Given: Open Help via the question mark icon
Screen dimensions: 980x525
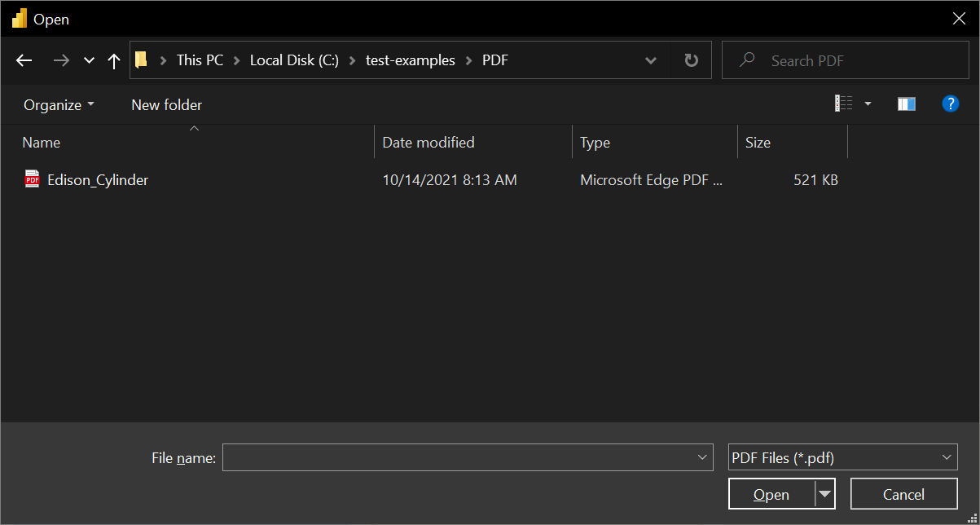Looking at the screenshot, I should tap(951, 104).
